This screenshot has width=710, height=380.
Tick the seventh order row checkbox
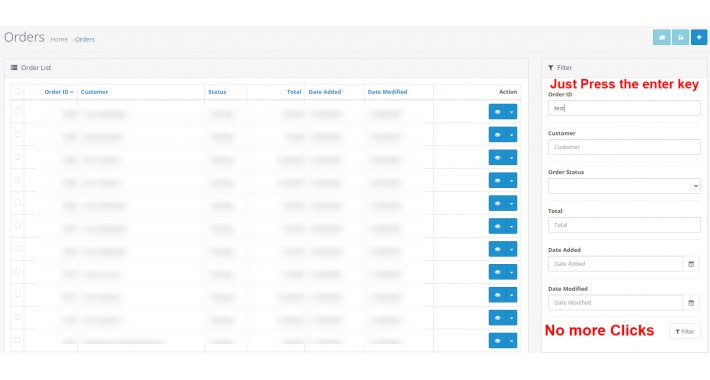[x=17, y=248]
